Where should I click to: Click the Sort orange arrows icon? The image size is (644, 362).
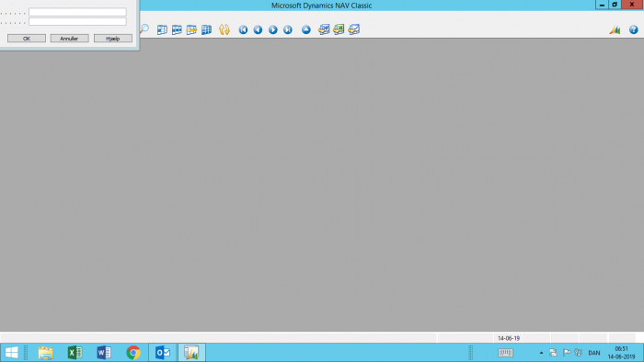pos(224,29)
